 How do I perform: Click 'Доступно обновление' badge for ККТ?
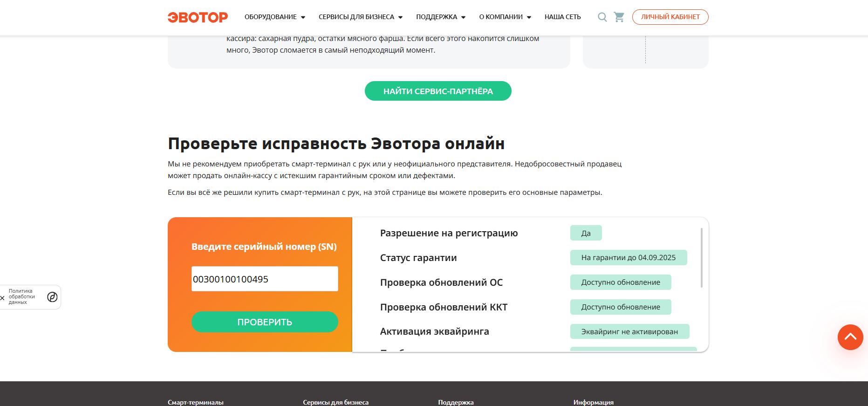click(621, 307)
